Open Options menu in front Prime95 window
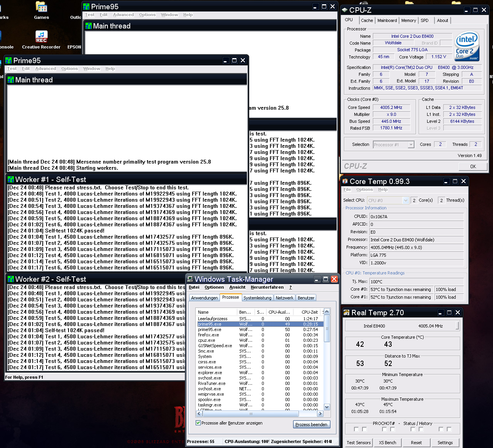 69,69
